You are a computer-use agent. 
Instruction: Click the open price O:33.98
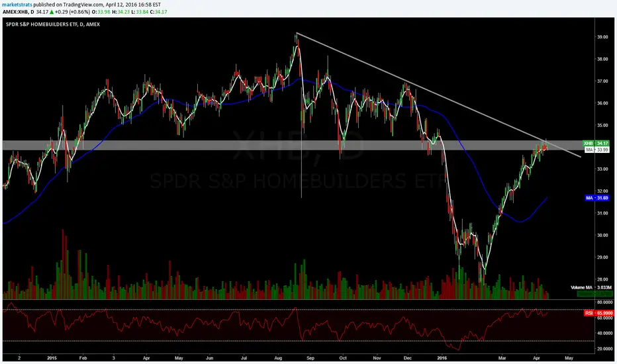pyautogui.click(x=101, y=12)
